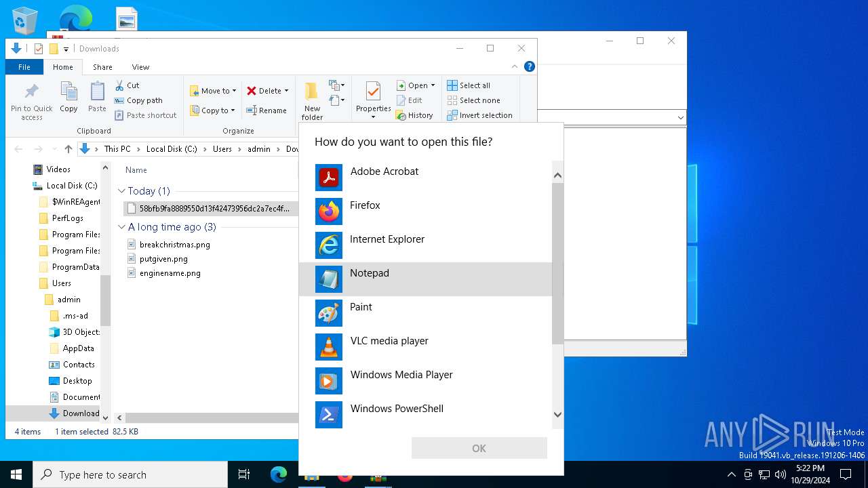Click Invert selection in the ribbon

[x=479, y=115]
